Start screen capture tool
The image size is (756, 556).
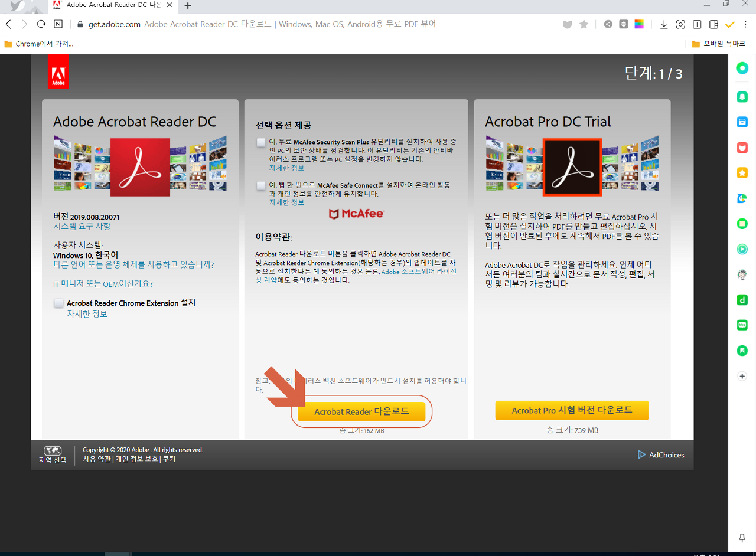(680, 24)
